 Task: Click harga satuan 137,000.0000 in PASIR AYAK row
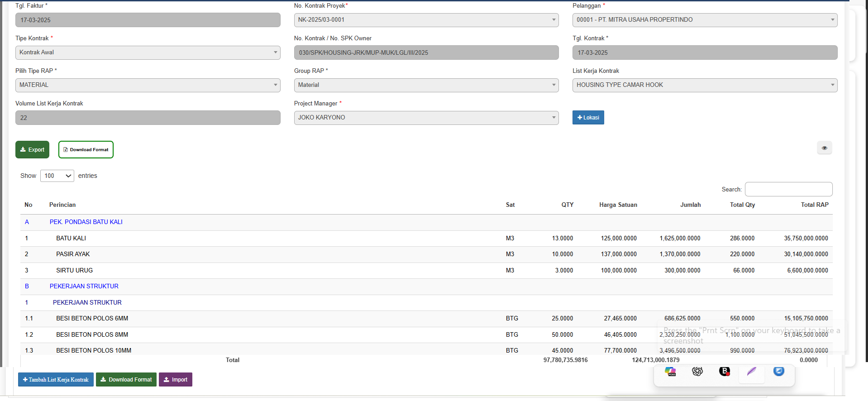click(x=619, y=254)
